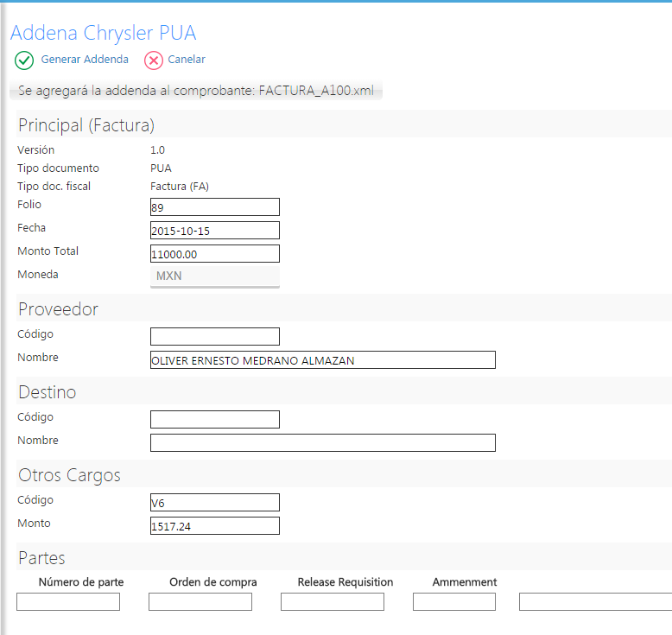Click the Número de parte input
Image resolution: width=672 pixels, height=635 pixels.
click(x=68, y=601)
